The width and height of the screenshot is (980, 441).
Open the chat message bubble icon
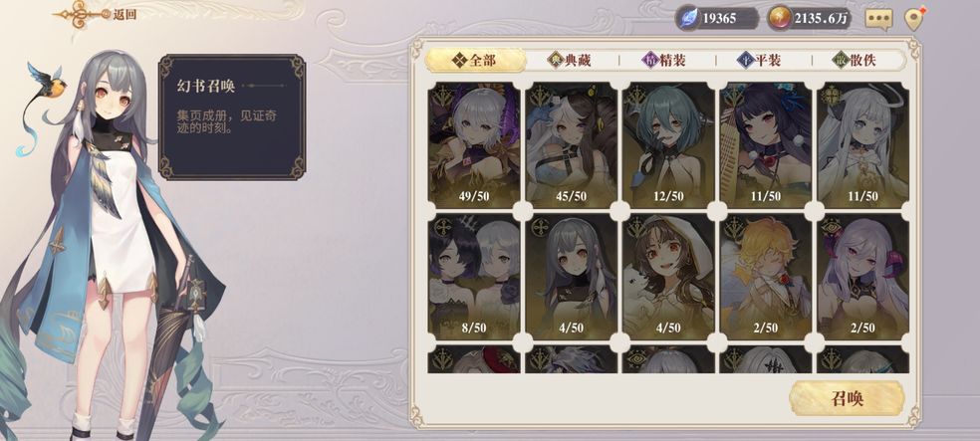pos(878,19)
